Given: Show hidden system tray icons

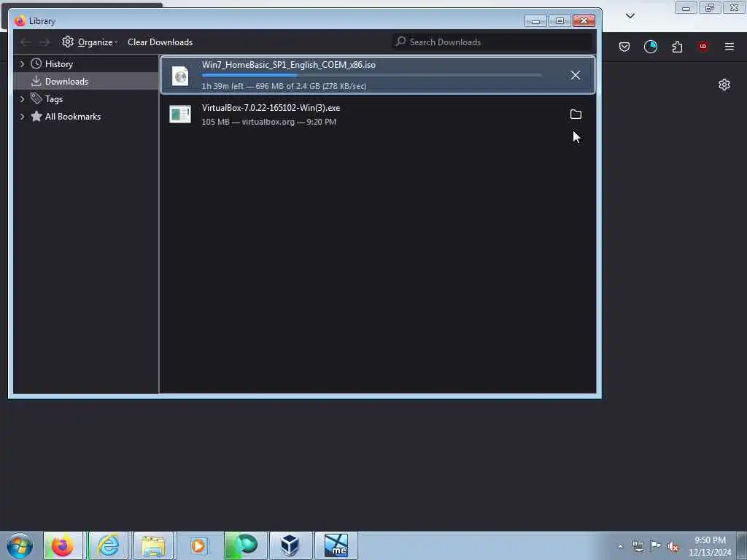Looking at the screenshot, I should pos(620,547).
